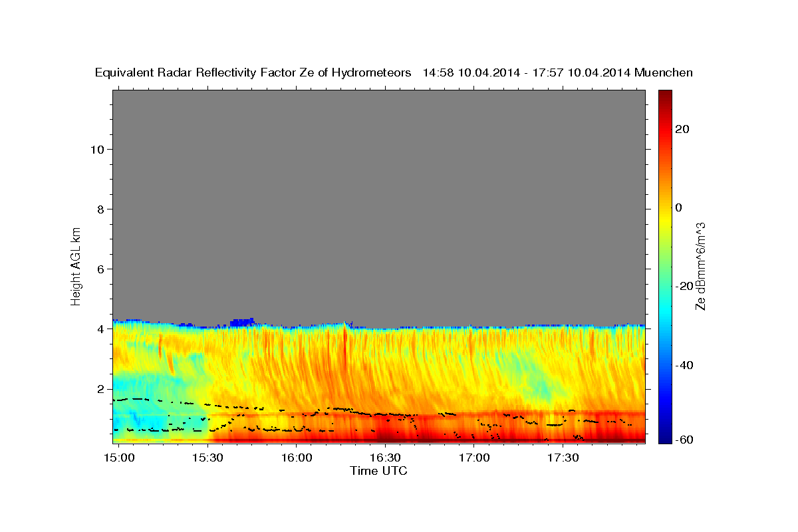Click the height tick label '4'
Viewport: 798px width, 532px height.
(x=100, y=329)
